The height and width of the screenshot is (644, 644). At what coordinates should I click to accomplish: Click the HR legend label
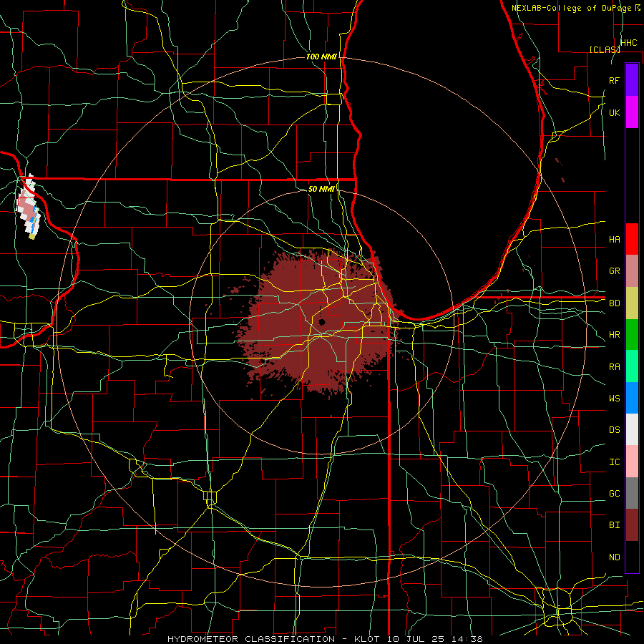[x=614, y=335]
